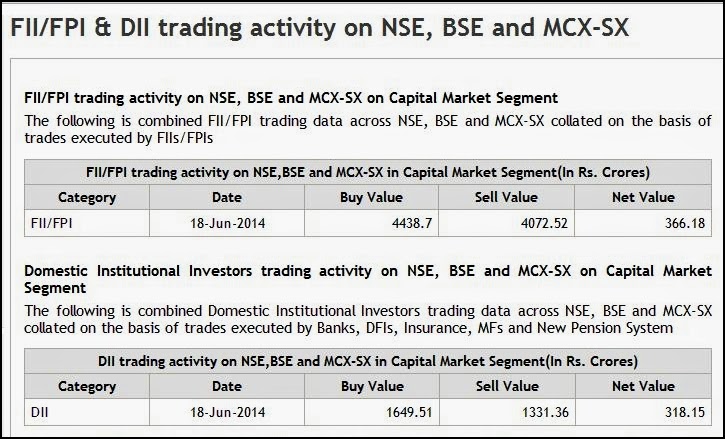Viewport: 725px width, 439px height.
Task: Click the Domestic Institutional Investors section heading
Action: (x=367, y=278)
